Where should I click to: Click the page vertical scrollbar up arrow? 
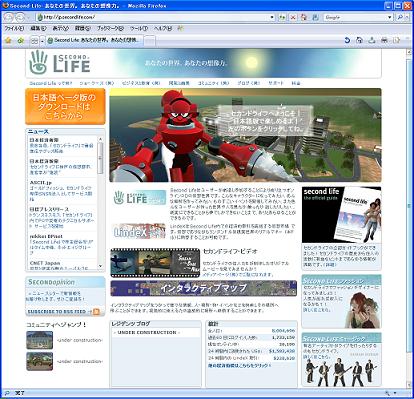tap(409, 52)
